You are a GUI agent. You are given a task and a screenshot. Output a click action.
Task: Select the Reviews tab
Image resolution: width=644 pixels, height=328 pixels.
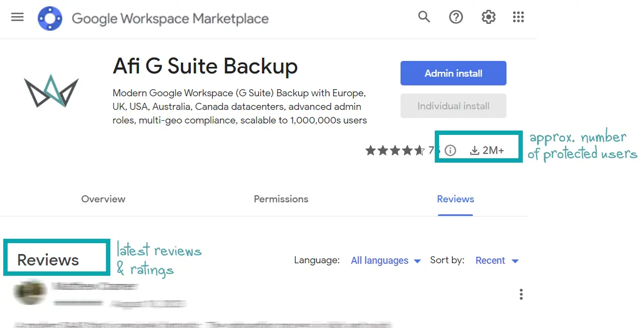click(x=455, y=199)
